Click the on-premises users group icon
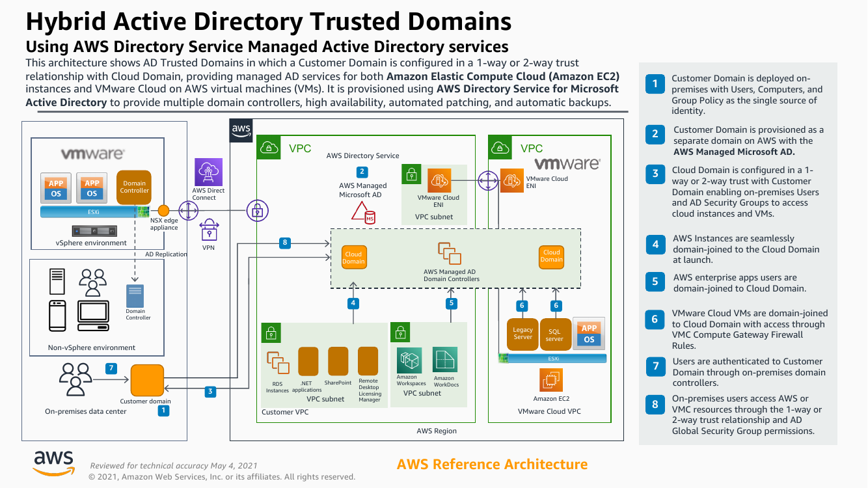Viewport: 868px width, 488px height. tap(75, 379)
